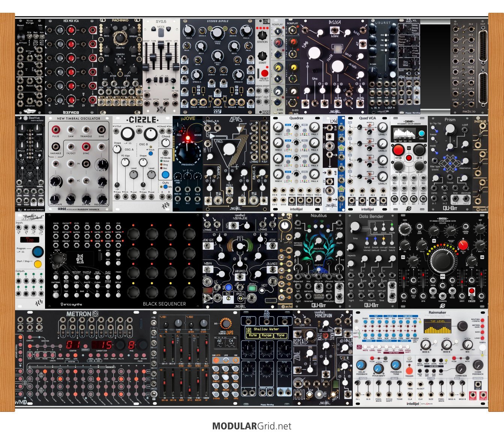Select the SAW output jack on Serge oscillator
Screen dimensions: 504x434
[x=71, y=129]
